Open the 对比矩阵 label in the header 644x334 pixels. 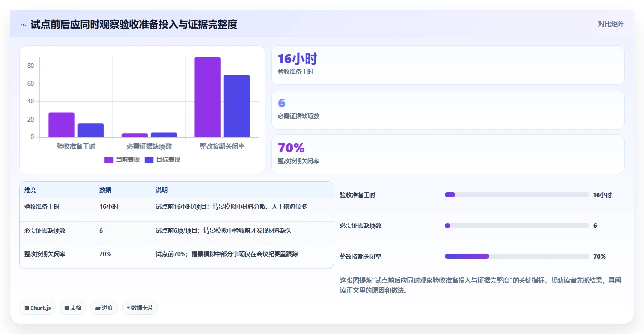point(611,24)
